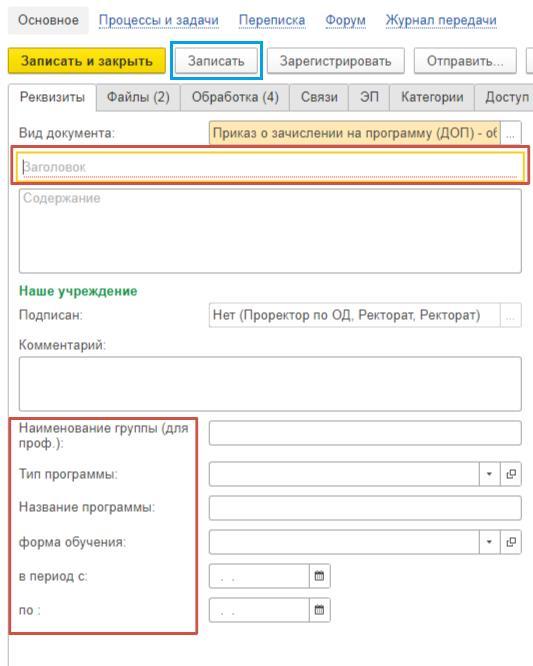Click the Зарегистрировать button
This screenshot has height=666, width=533.
(336, 61)
